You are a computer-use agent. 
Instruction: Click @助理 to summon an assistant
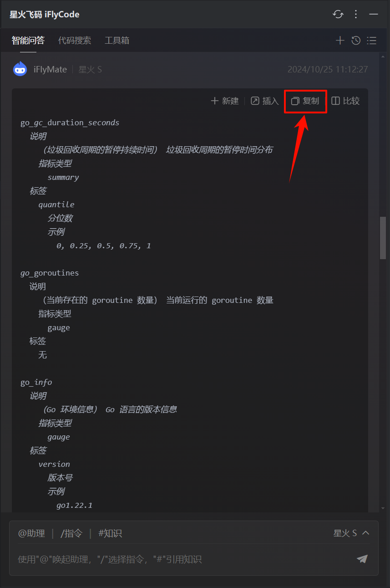pyautogui.click(x=31, y=533)
